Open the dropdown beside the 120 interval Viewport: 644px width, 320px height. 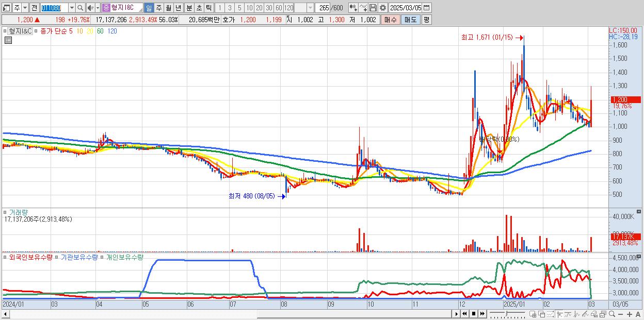(x=310, y=8)
